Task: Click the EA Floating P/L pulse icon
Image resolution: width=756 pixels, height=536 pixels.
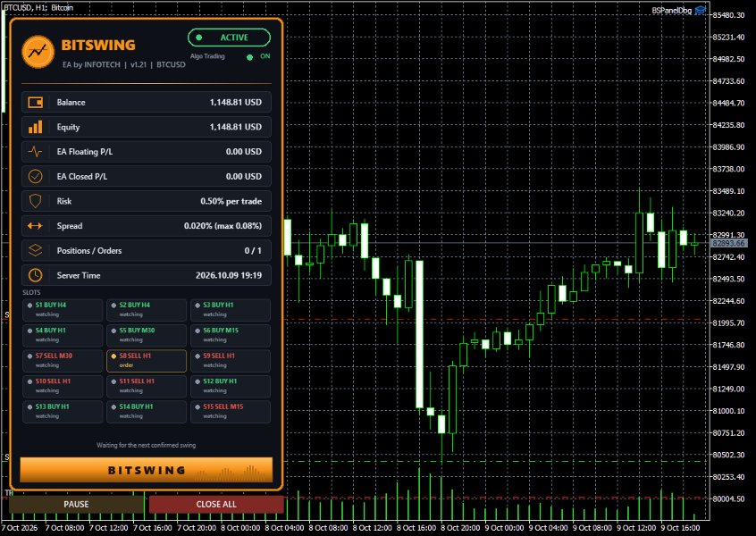Action: pyautogui.click(x=35, y=151)
